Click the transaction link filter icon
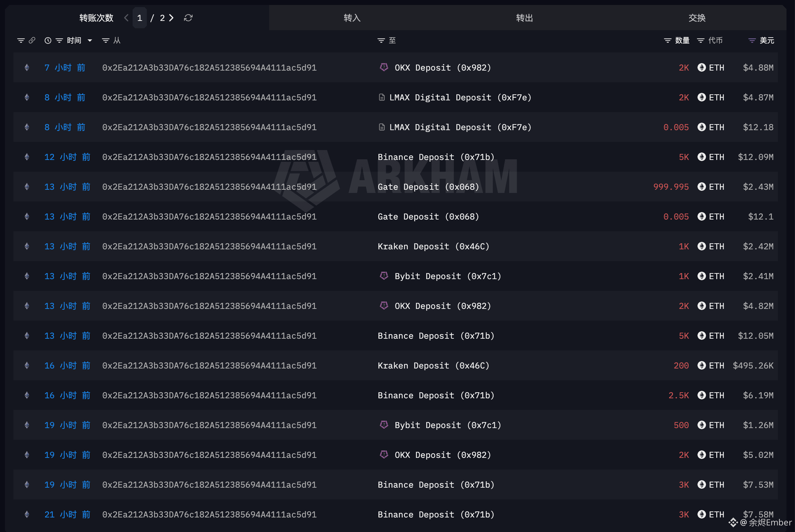 21,40
